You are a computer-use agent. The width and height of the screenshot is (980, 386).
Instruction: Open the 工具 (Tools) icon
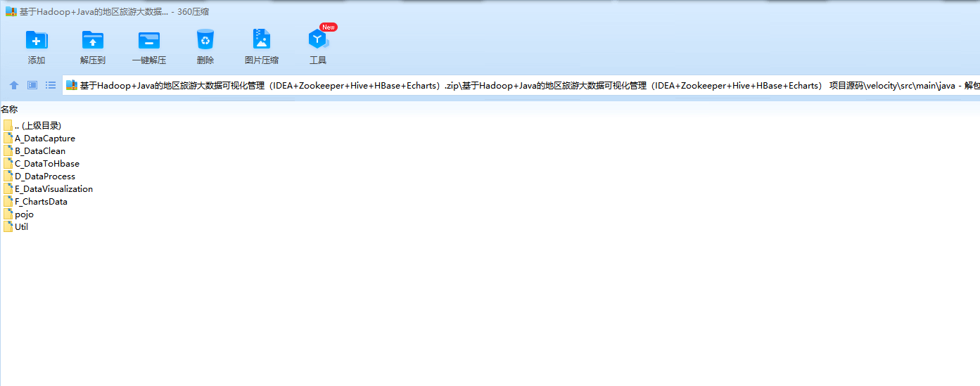[x=318, y=39]
